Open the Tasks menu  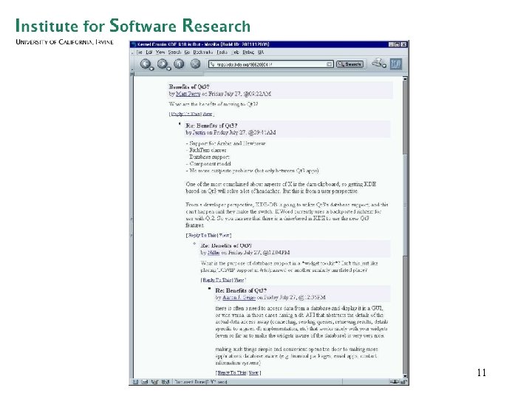click(222, 52)
